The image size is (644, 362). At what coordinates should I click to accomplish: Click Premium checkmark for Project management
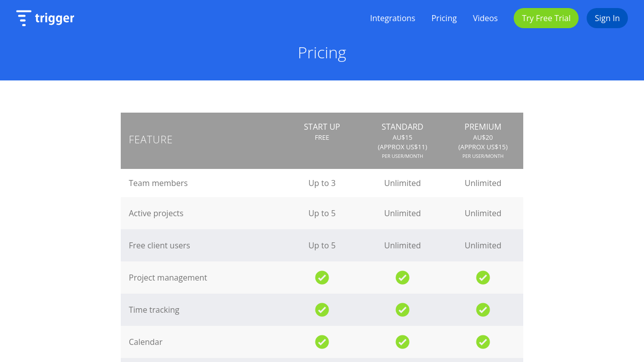483,278
